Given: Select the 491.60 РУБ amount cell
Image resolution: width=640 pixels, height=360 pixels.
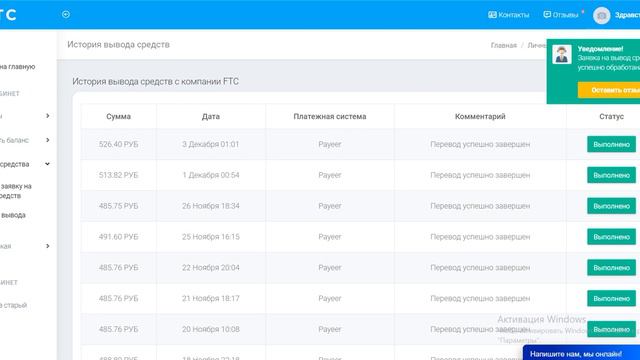Looking at the screenshot, I should point(118,237).
